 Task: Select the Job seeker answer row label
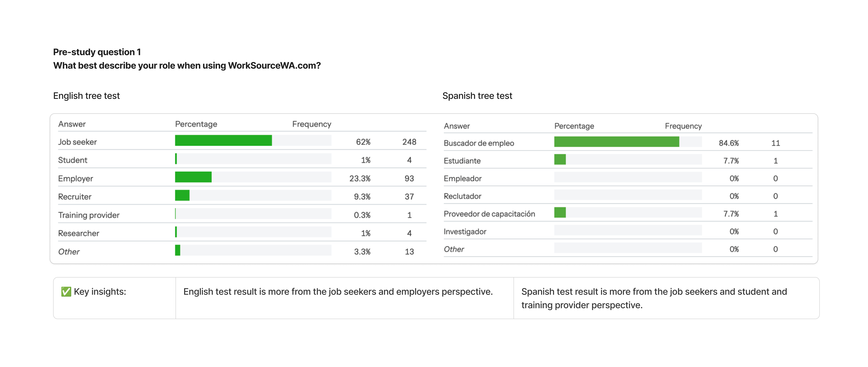(x=77, y=142)
